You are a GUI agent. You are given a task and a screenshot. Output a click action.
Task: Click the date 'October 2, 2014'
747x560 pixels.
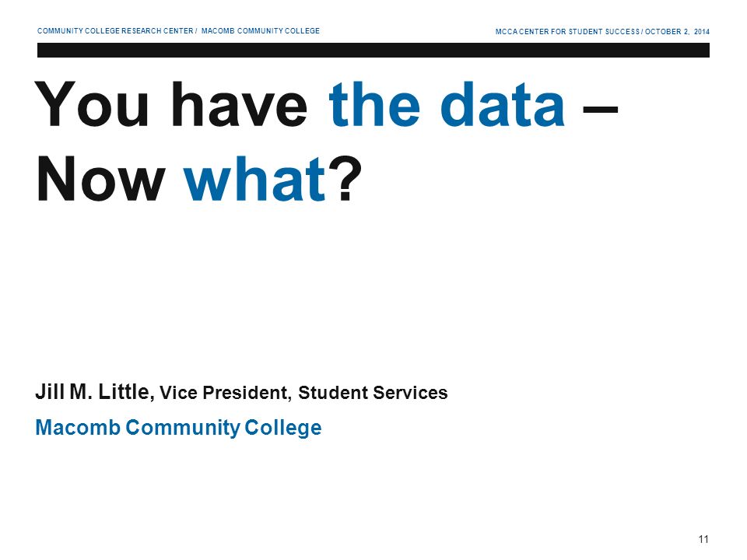click(x=677, y=32)
